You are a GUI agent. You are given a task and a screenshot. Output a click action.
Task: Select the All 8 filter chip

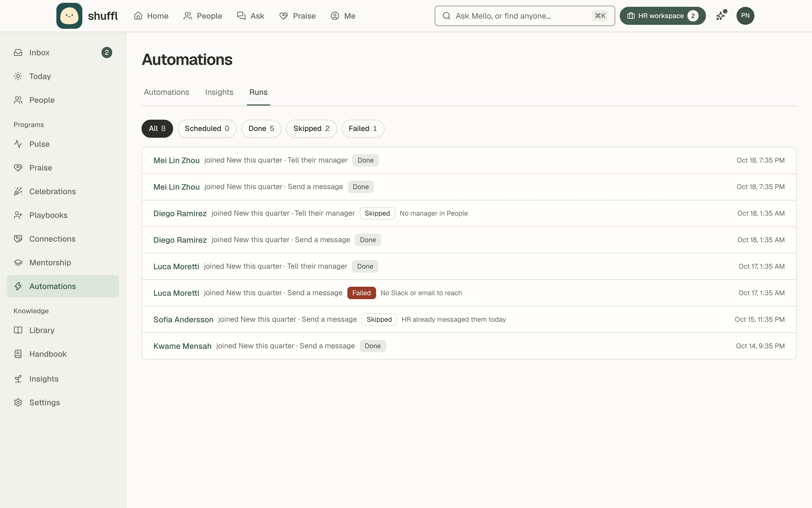[157, 128]
